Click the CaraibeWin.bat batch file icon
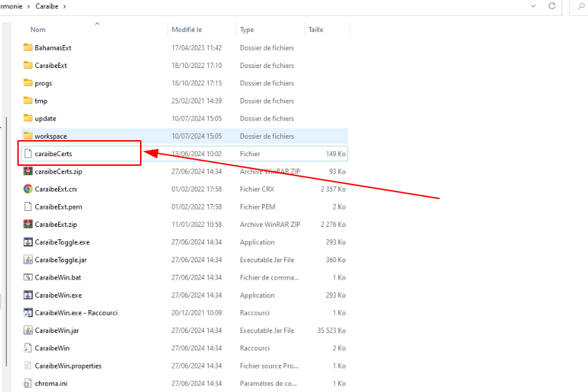 click(x=28, y=278)
